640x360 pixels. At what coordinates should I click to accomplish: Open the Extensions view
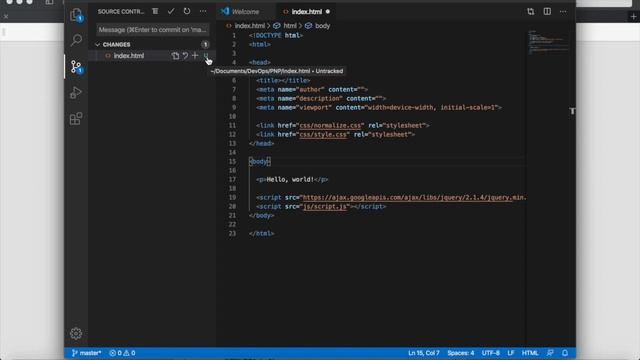click(76, 119)
